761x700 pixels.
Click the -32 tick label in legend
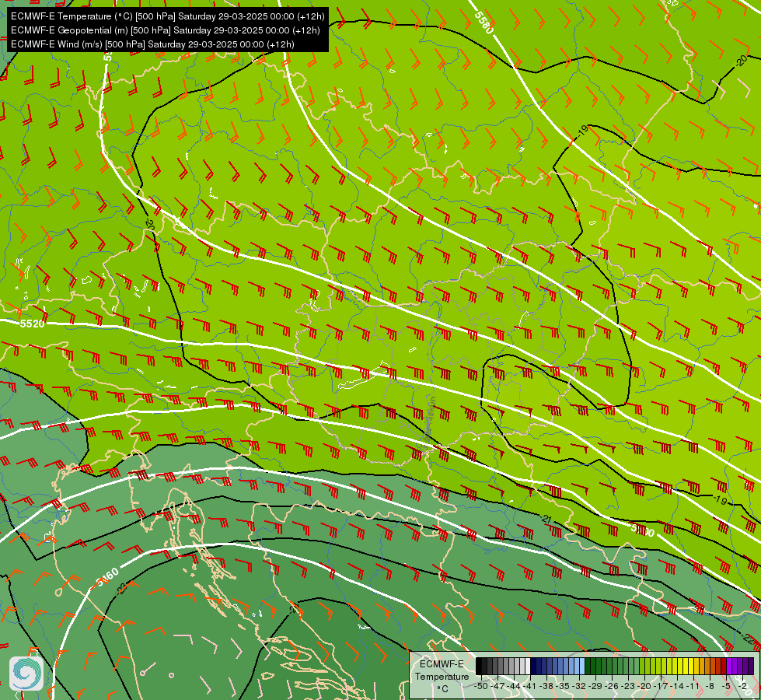(579, 686)
